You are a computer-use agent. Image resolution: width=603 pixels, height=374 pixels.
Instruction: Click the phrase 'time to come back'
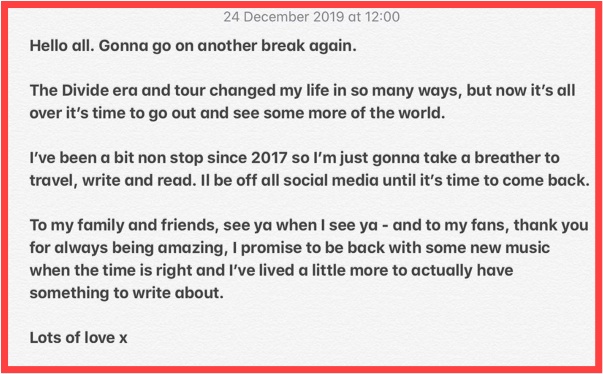521,181
